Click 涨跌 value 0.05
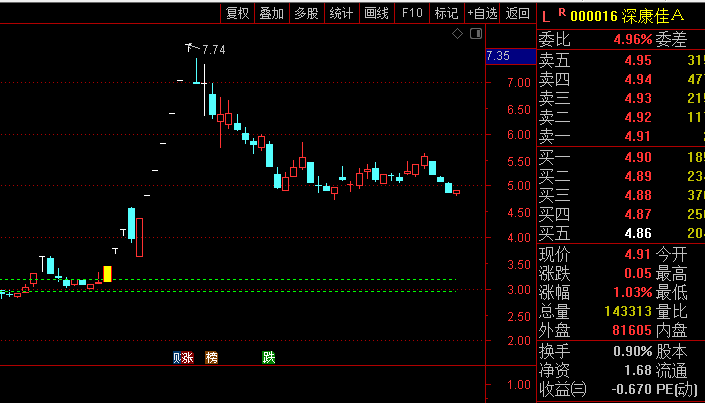 [x=638, y=273]
